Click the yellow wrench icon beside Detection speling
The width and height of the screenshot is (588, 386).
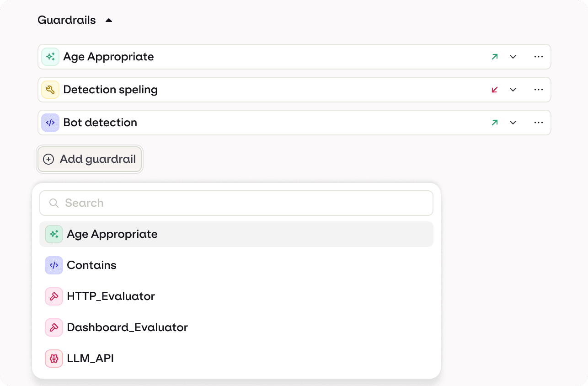[x=50, y=90]
